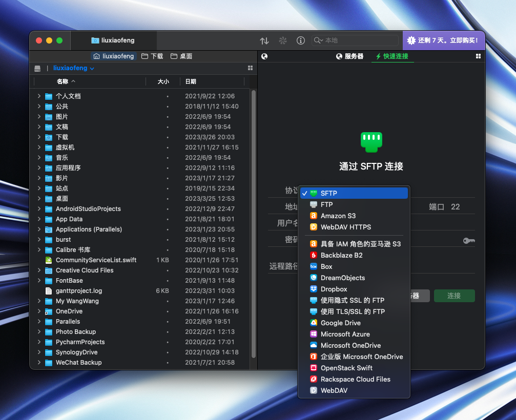516x420 pixels.
Task: Click the key icon beside password field
Action: [x=469, y=241]
